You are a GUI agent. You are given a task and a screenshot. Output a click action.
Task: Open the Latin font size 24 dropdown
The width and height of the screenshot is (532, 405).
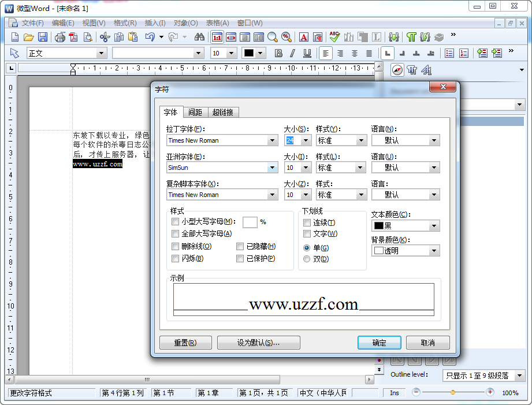point(306,140)
